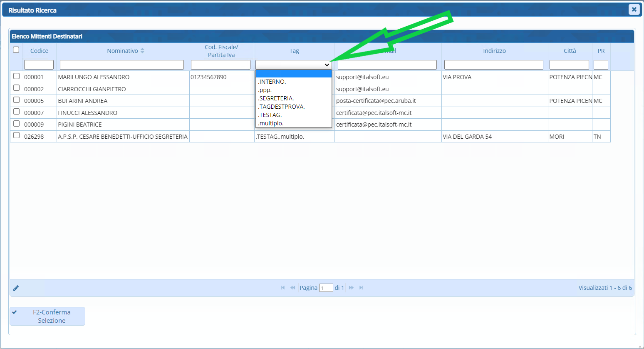Check the row for MARILUNGO ALESSANDRO
The height and width of the screenshot is (349, 644).
[x=16, y=76]
